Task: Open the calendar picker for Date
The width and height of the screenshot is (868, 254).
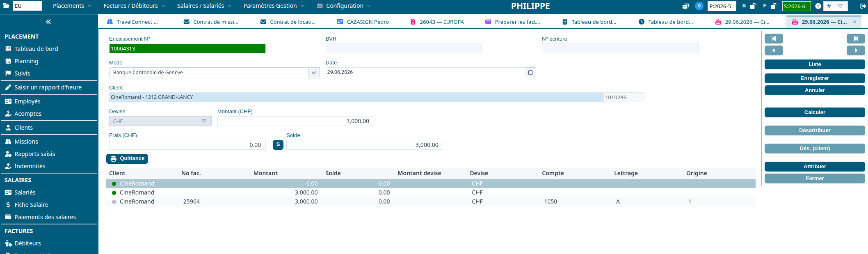Action: click(530, 72)
